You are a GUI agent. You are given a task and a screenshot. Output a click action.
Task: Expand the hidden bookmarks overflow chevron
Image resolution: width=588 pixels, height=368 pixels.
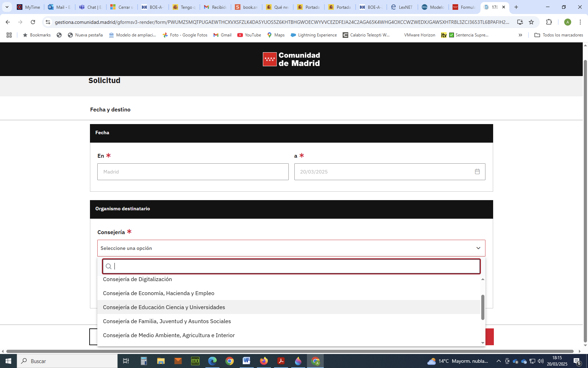click(x=520, y=35)
